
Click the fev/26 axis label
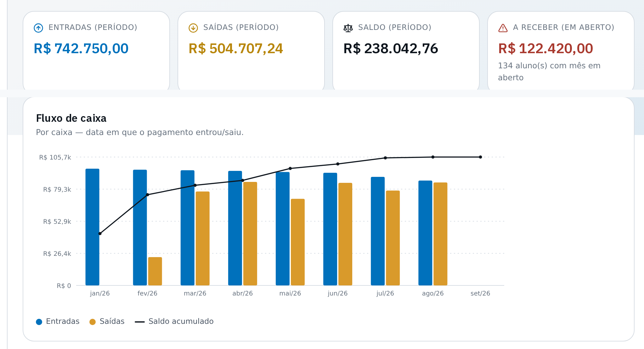click(147, 293)
